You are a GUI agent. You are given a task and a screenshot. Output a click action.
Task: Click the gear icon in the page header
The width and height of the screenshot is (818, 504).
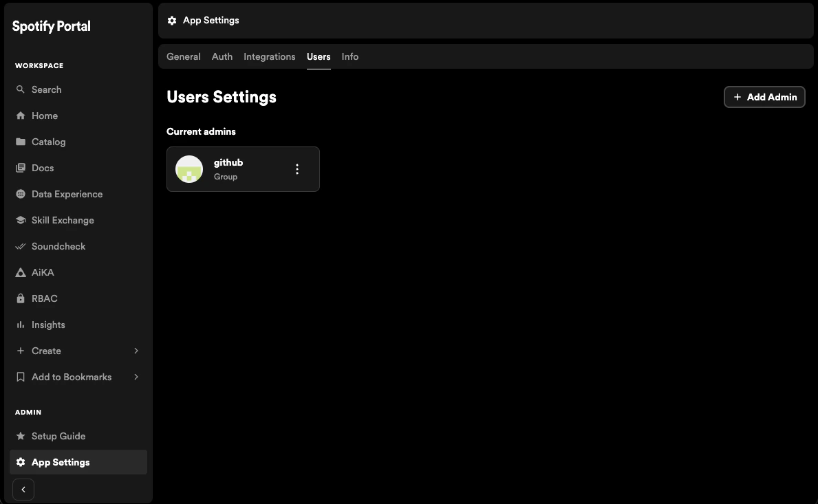pos(171,21)
